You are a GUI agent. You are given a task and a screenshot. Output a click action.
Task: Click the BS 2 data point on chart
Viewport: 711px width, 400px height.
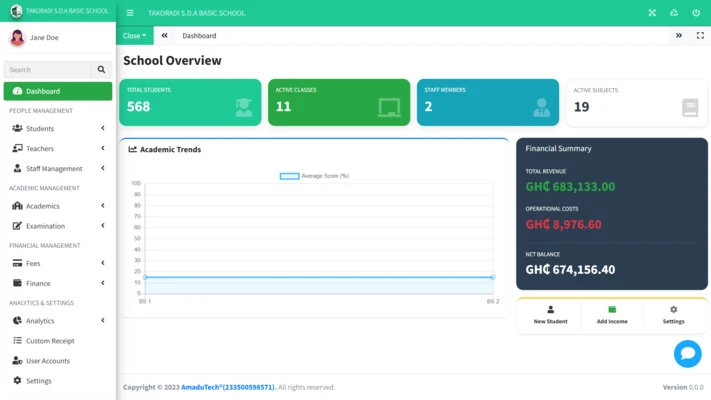click(493, 277)
